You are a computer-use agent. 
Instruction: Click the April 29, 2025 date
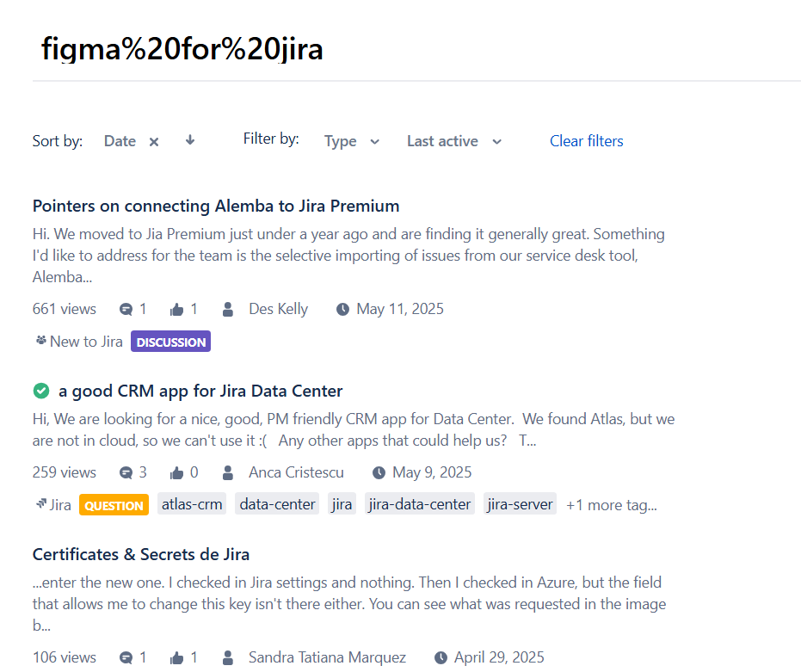click(x=499, y=657)
